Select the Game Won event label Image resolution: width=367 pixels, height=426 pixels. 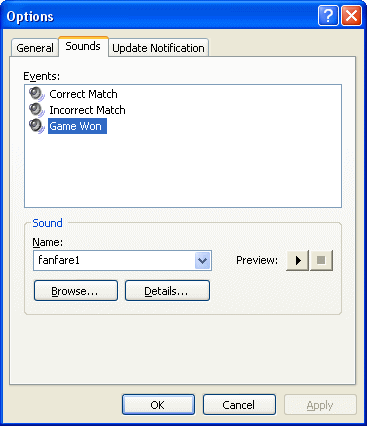[77, 126]
